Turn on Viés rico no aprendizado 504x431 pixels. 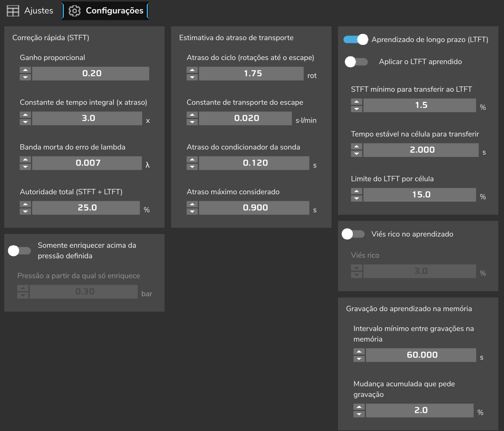coord(353,234)
